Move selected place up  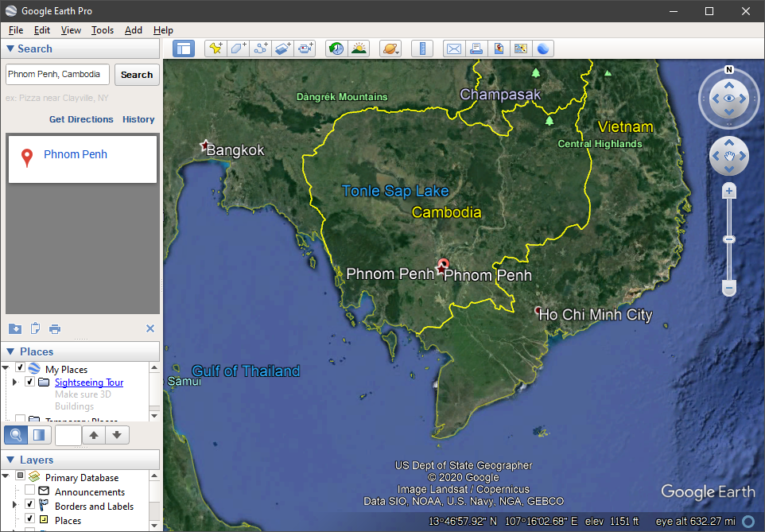pos(94,435)
